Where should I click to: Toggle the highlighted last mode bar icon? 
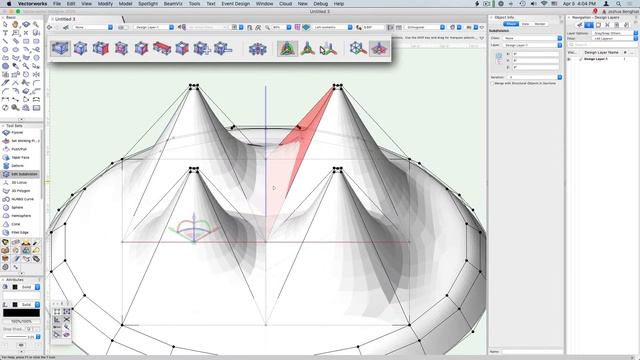379,49
